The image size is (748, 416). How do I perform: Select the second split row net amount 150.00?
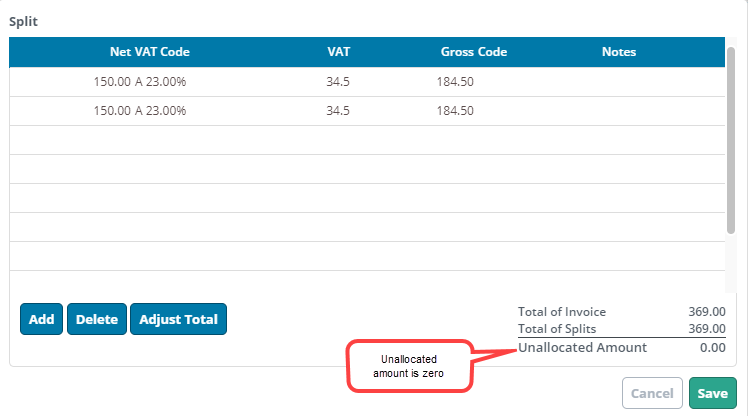click(x=112, y=111)
